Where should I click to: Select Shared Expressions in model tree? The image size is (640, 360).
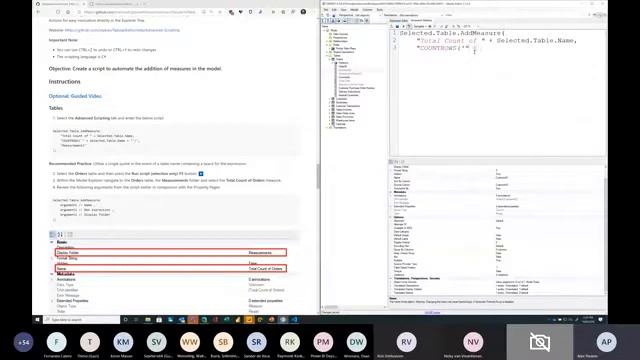[343, 52]
